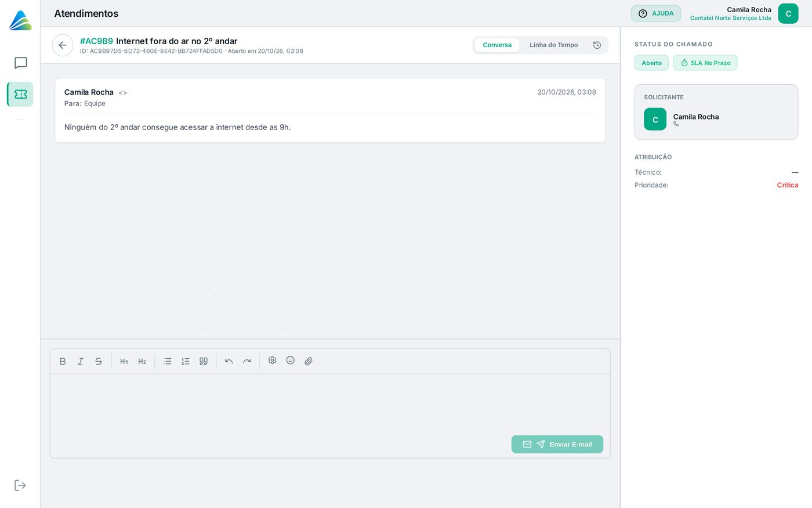The image size is (812, 508).
Task: Click the phone icon under Camila Rocha
Action: pyautogui.click(x=676, y=124)
